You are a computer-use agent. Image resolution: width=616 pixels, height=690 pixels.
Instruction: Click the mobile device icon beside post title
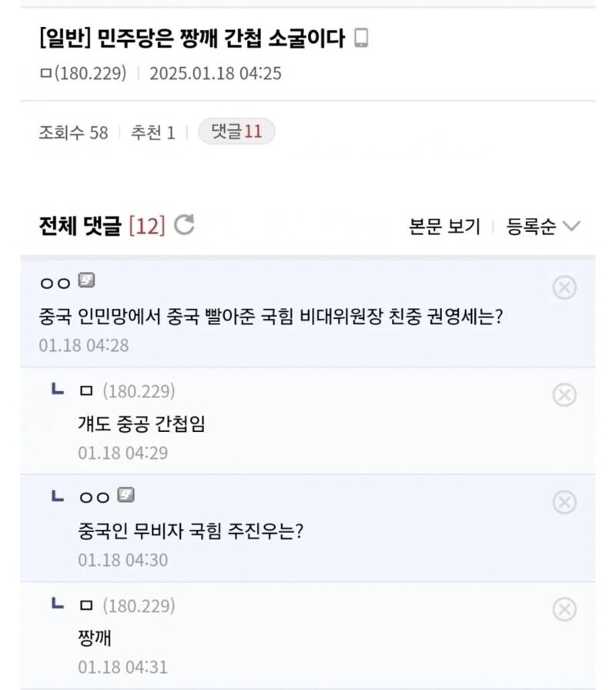pyautogui.click(x=360, y=39)
